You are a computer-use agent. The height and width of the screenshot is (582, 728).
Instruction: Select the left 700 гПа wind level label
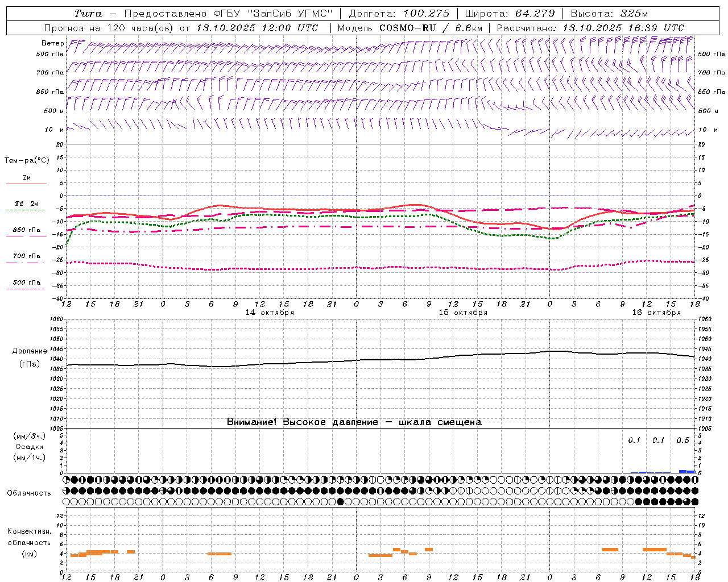50,73
